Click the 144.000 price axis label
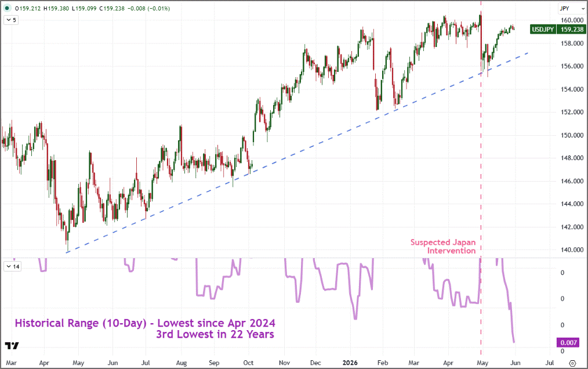Screen dimensions: 588x369 point(572,204)
